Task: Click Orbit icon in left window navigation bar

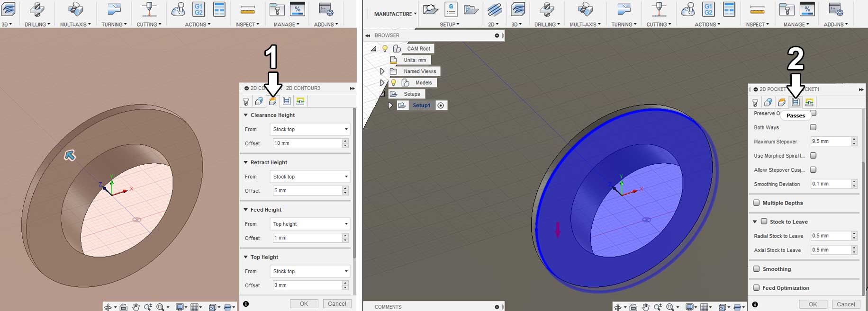Action: [108, 307]
